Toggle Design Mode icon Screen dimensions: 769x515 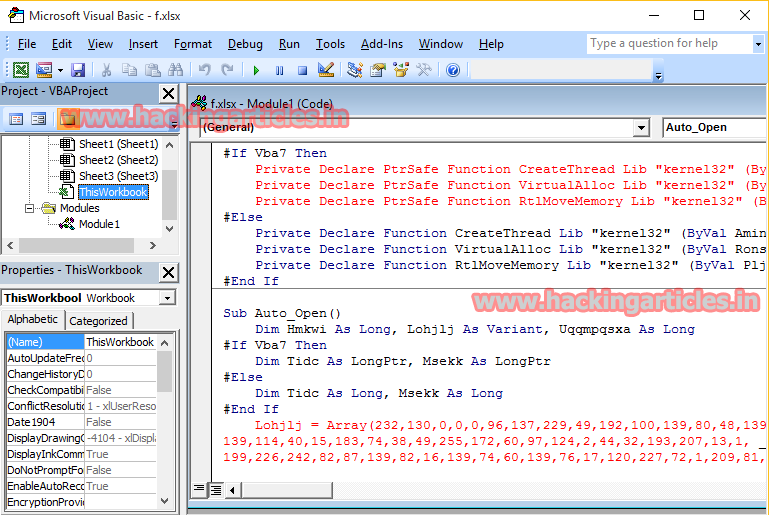[x=326, y=70]
